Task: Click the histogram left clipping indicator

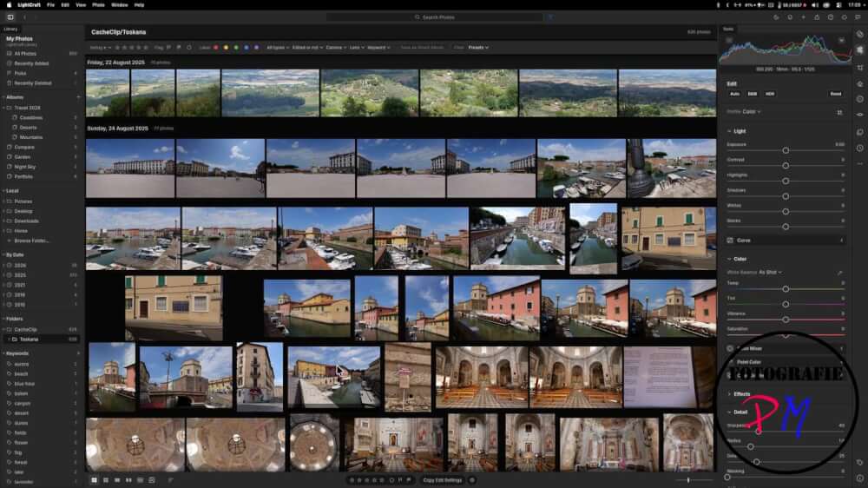Action: click(x=729, y=41)
